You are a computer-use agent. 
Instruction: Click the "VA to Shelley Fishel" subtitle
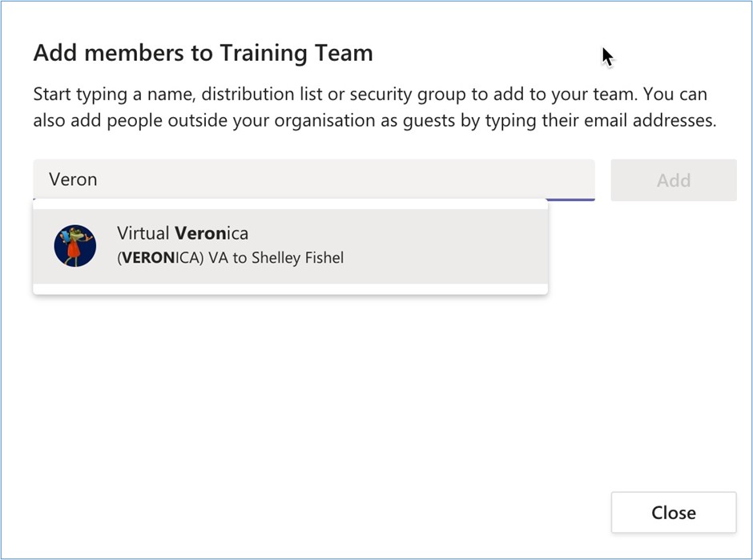[276, 258]
